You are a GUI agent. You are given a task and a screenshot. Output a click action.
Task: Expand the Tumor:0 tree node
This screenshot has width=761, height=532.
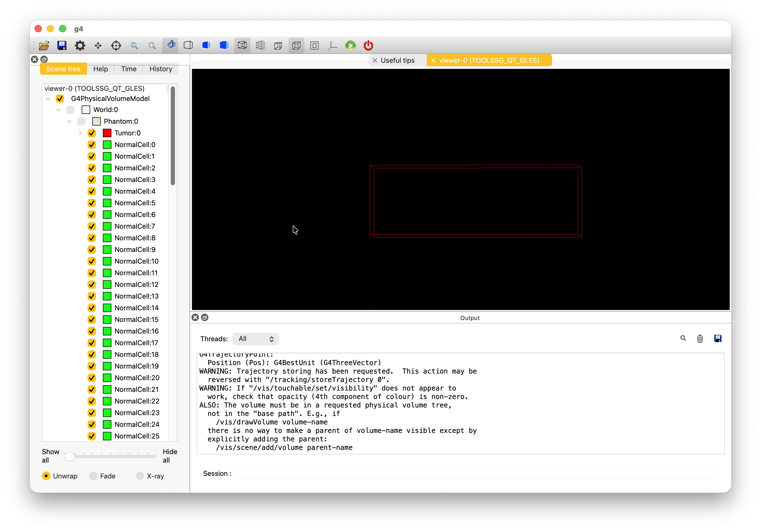point(80,133)
